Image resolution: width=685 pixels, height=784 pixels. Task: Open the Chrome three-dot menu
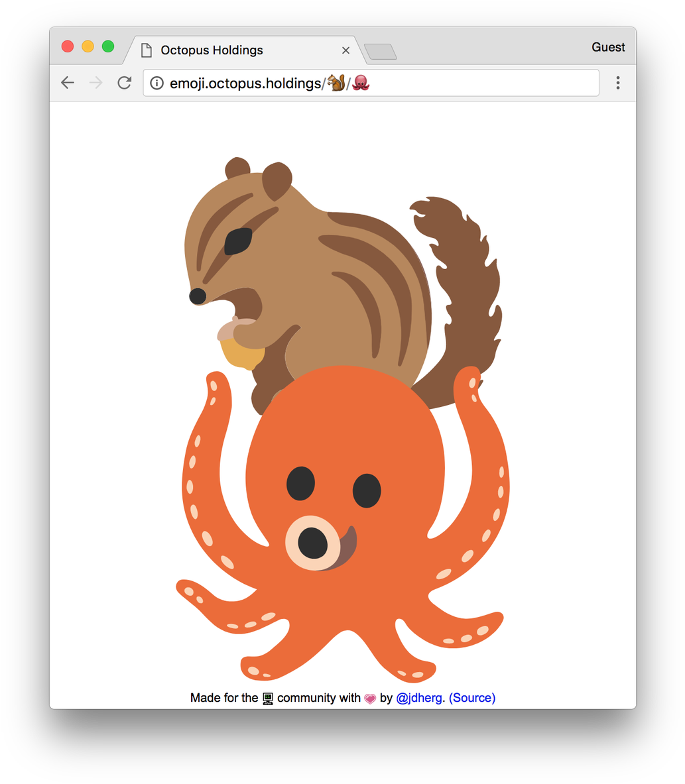tap(617, 83)
